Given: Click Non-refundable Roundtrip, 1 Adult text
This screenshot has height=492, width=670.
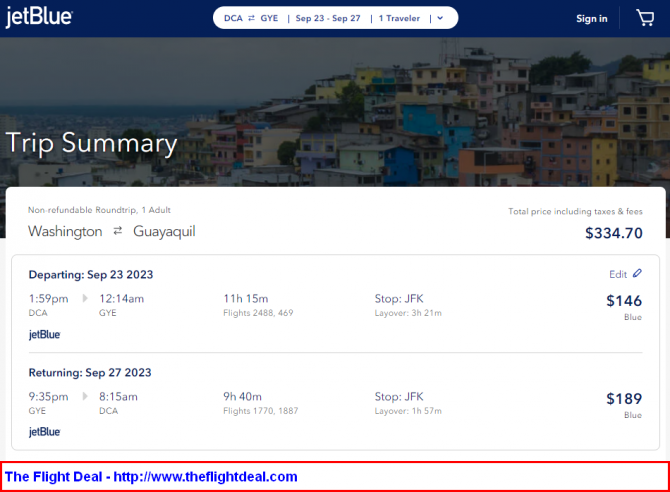Looking at the screenshot, I should tap(99, 210).
